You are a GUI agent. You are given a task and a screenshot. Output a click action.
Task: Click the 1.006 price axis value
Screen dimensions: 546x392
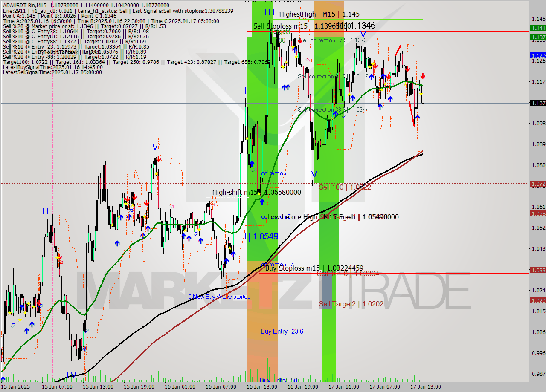[538, 332]
